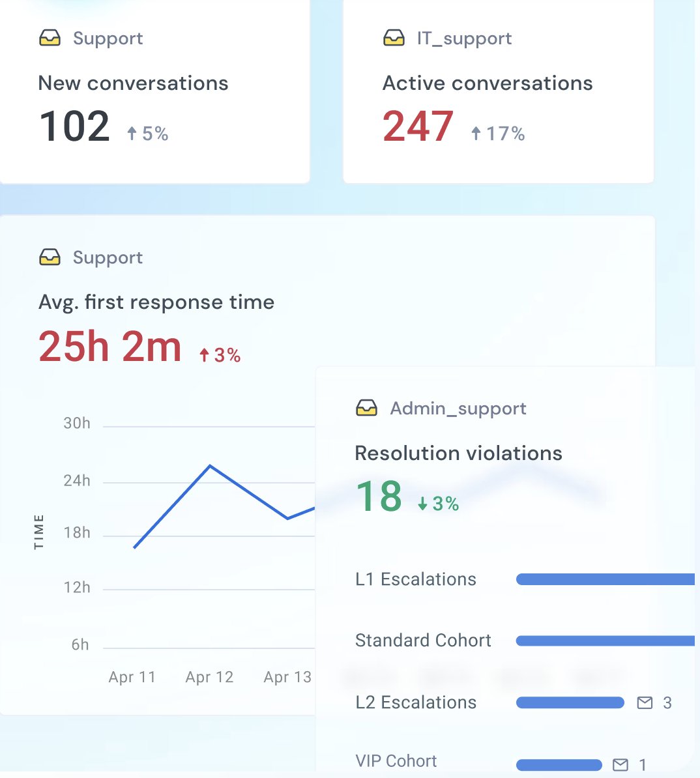The image size is (700, 778).
Task: Select the Standard Cohort label
Action: [422, 641]
